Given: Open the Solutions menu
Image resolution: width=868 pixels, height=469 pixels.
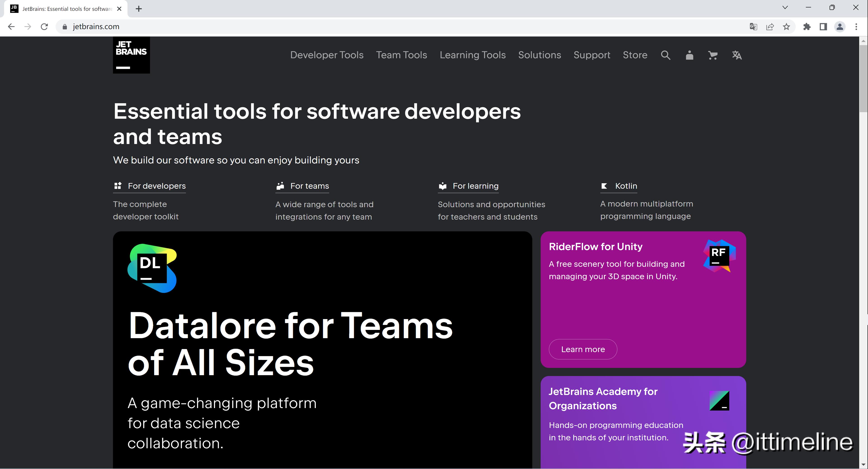Looking at the screenshot, I should tap(540, 55).
